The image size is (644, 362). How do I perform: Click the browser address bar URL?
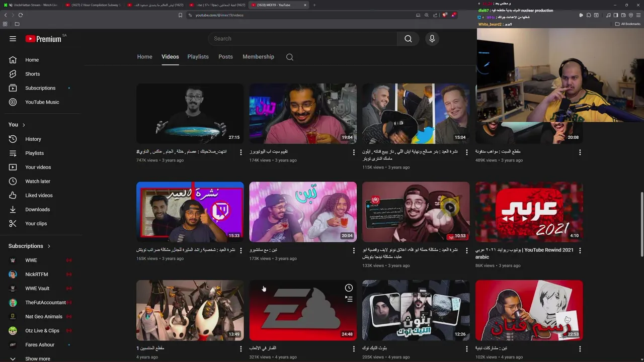tap(219, 15)
